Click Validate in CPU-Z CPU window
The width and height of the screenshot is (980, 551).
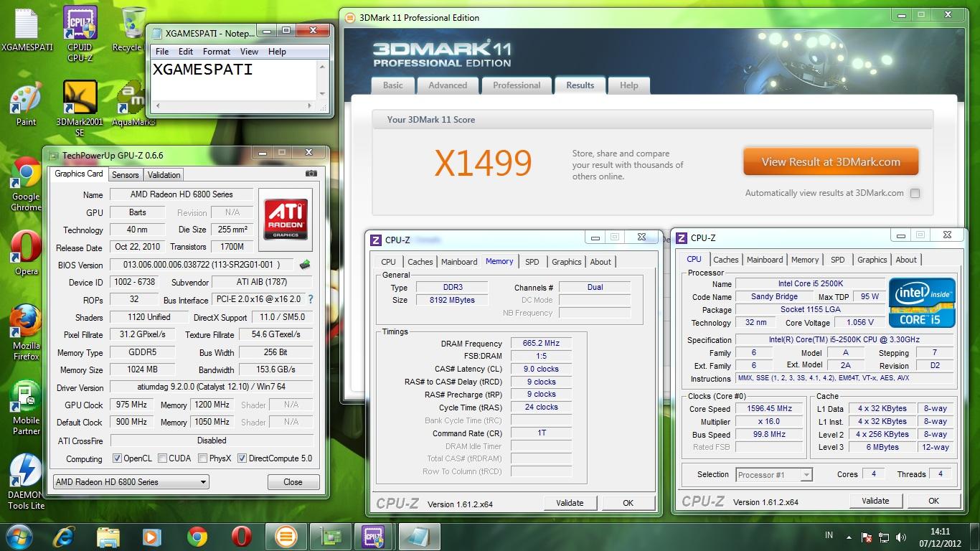point(875,501)
